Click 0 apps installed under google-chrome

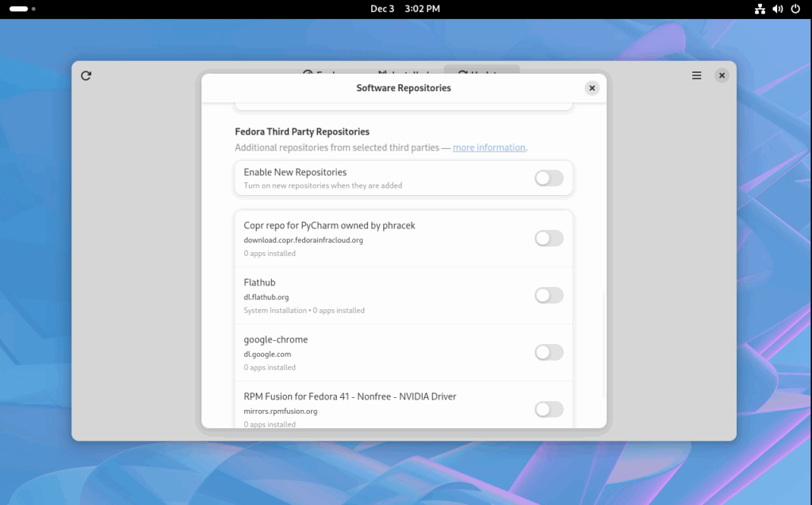pos(270,367)
